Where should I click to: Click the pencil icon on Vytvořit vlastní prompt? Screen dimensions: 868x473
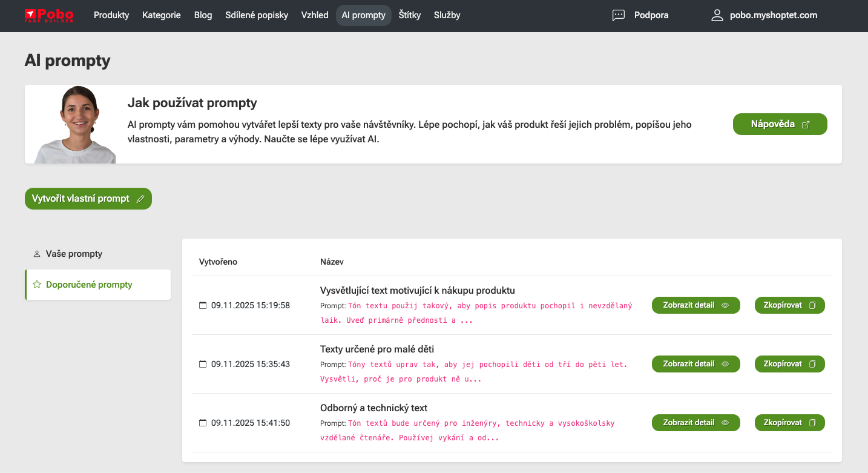pyautogui.click(x=140, y=199)
